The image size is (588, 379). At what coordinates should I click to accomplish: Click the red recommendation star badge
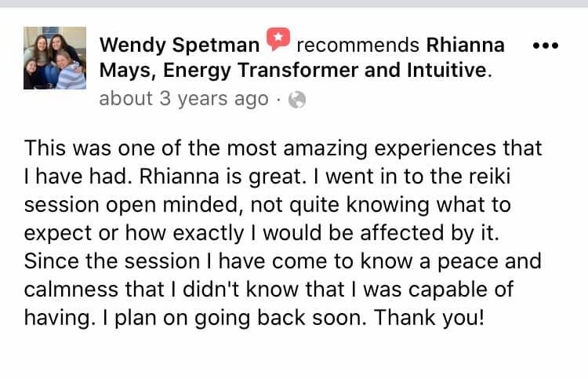[x=278, y=38]
